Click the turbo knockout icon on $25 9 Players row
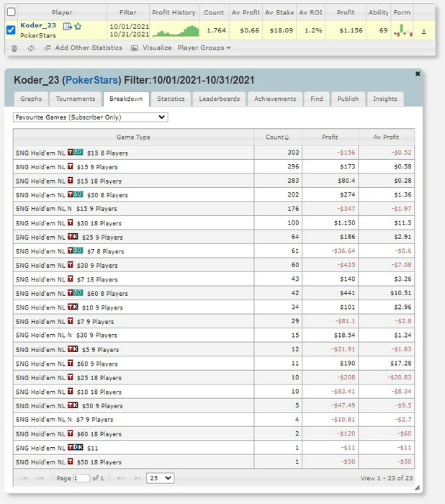 tap(73, 237)
